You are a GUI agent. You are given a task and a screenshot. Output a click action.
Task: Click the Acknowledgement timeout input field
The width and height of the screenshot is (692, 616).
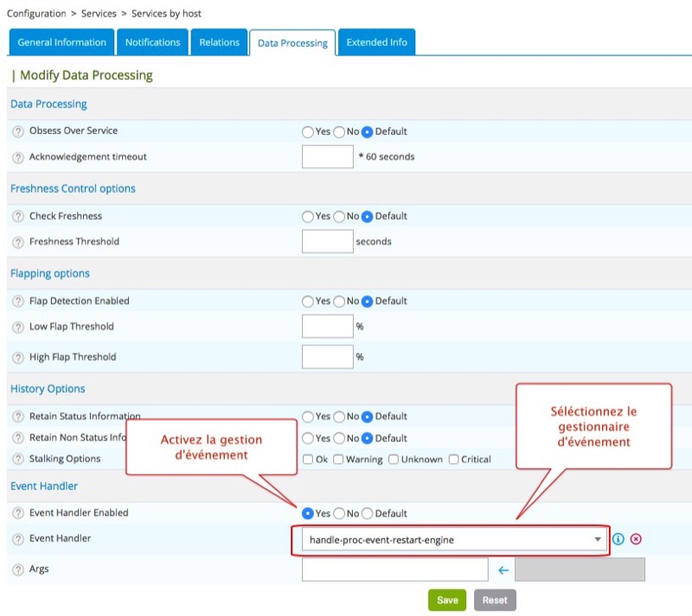pyautogui.click(x=327, y=157)
